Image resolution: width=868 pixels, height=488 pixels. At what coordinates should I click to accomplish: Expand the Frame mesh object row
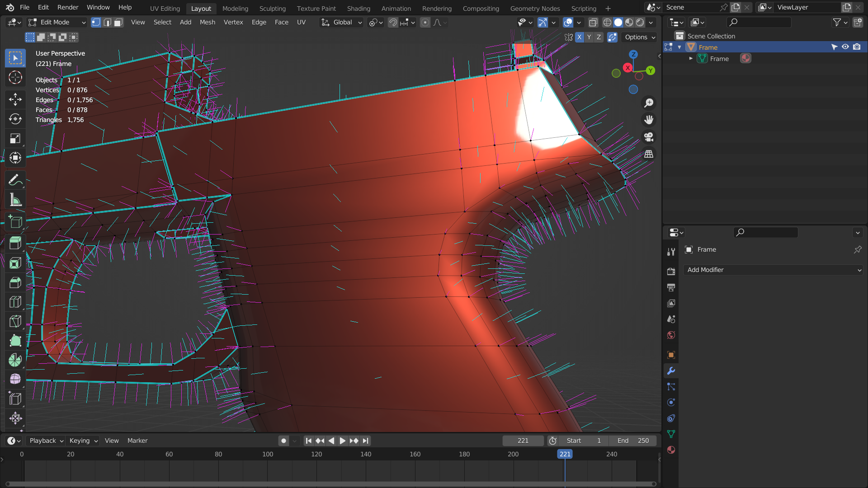(x=691, y=59)
